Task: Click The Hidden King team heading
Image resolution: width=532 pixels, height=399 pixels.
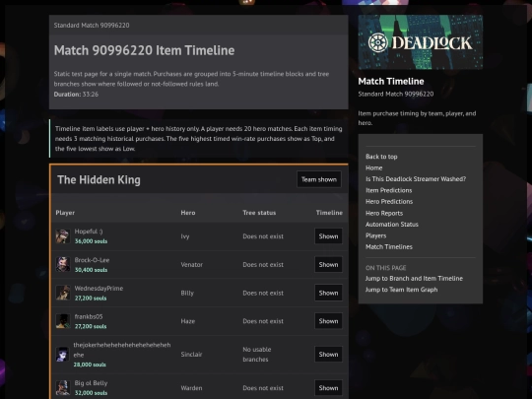Action: point(99,179)
